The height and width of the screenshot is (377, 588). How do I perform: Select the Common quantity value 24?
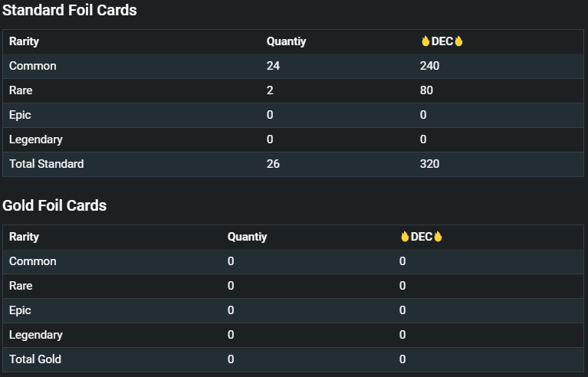[x=273, y=66]
